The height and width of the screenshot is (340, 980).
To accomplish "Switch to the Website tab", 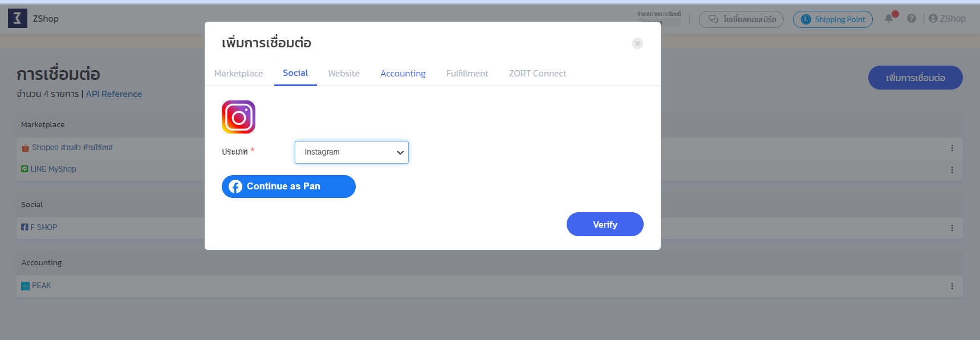I will click(x=344, y=74).
